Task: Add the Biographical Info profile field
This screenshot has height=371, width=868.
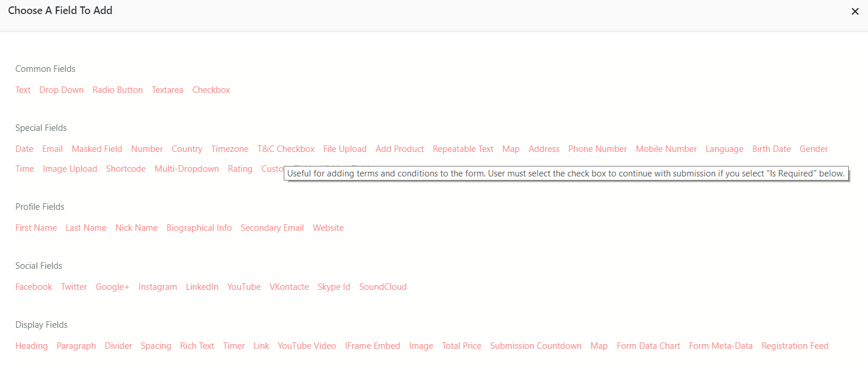Action: tap(199, 228)
